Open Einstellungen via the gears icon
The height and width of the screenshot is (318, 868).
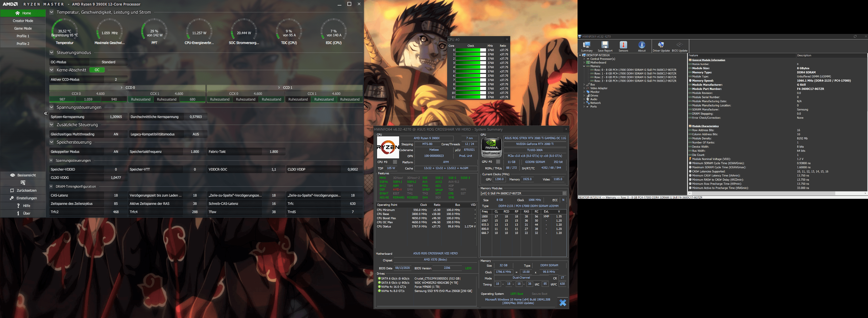(12, 198)
